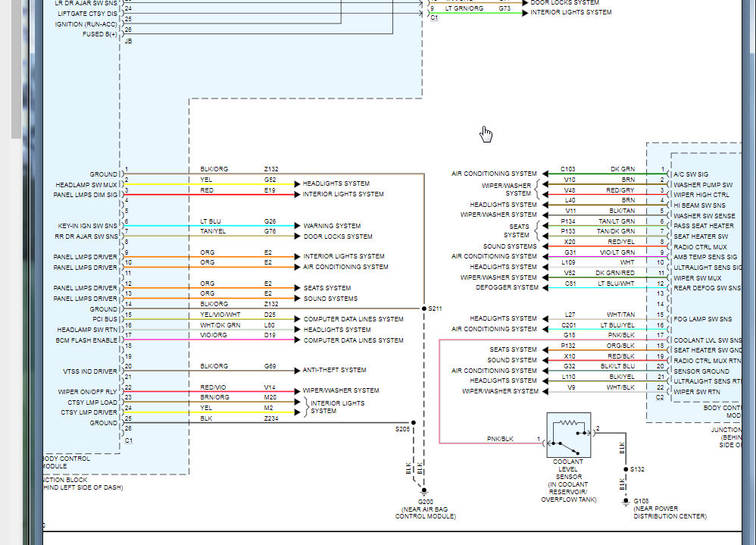Select the CTSY LMP DRIVER label
The height and width of the screenshot is (545, 756).
89,412
